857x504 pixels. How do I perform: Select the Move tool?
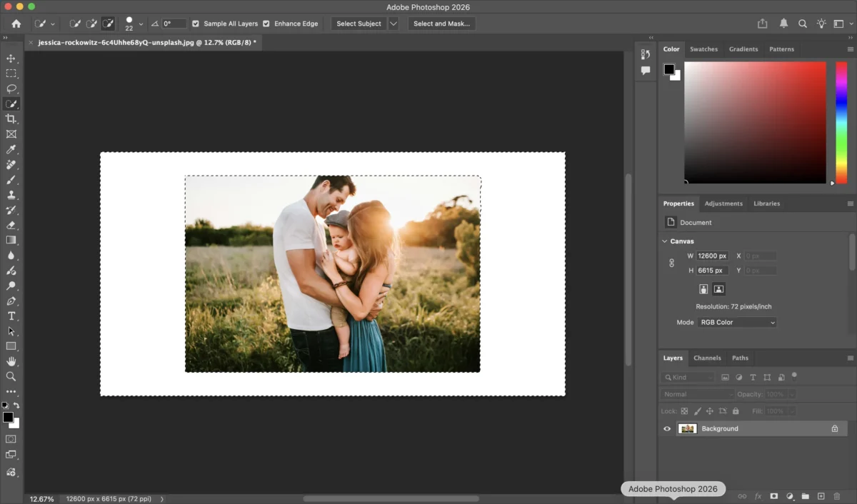pyautogui.click(x=11, y=59)
